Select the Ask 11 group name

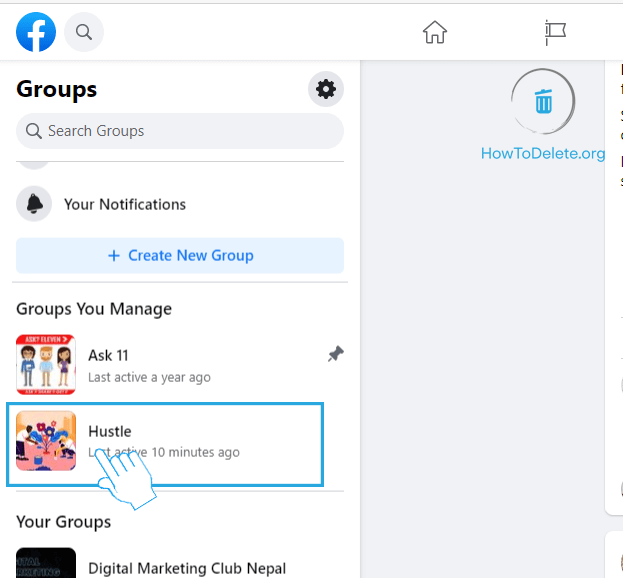point(108,356)
